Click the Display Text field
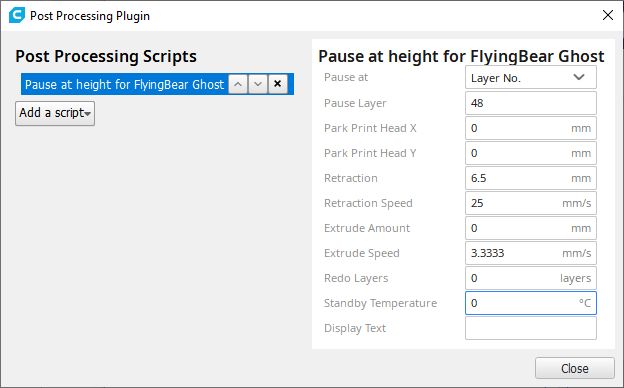 [530, 328]
